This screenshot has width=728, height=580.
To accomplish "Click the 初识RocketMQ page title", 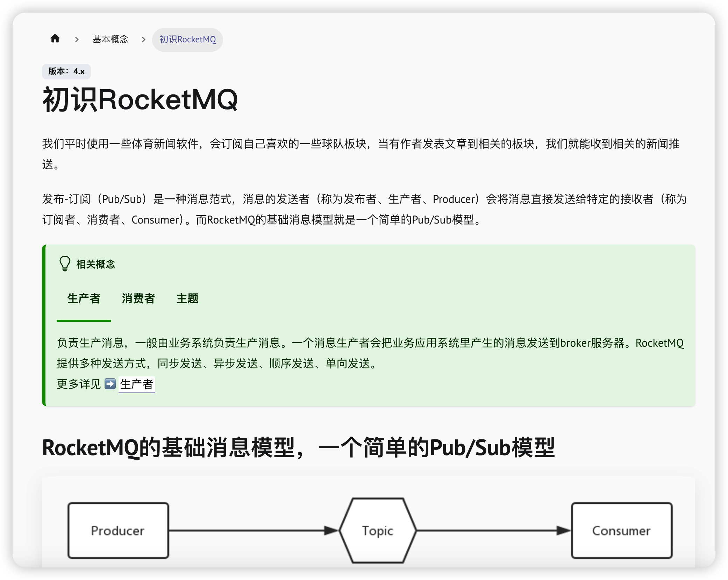I will 140,100.
